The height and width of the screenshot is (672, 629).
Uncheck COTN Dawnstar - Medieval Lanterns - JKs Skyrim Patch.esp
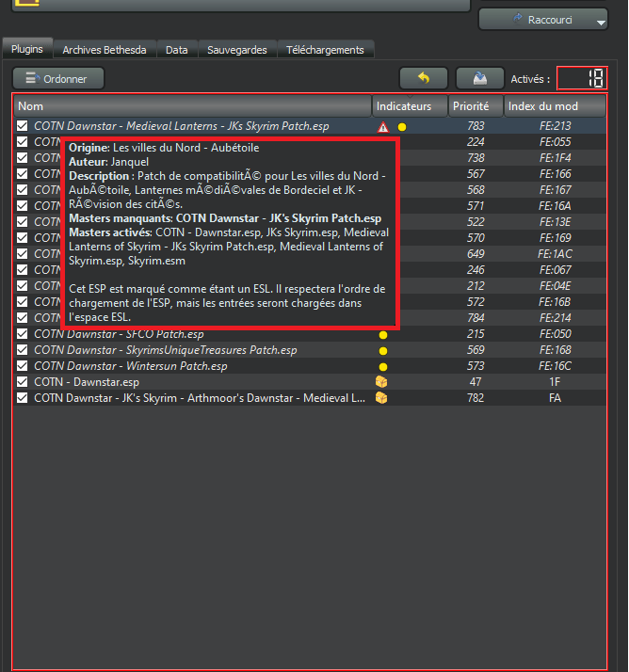pyautogui.click(x=23, y=126)
